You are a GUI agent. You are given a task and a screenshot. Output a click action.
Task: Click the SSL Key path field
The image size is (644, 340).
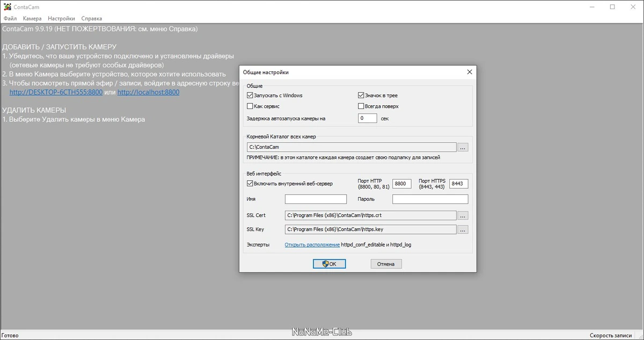tap(371, 229)
